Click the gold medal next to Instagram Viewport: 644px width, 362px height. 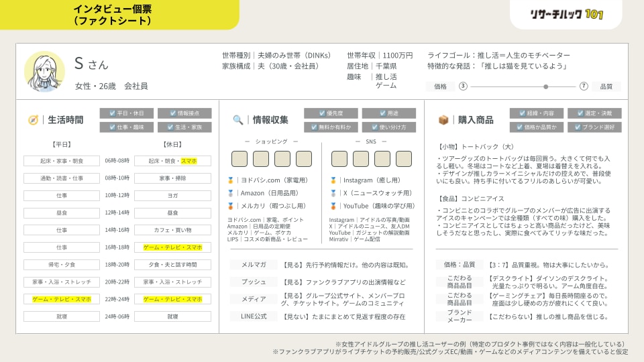point(333,180)
